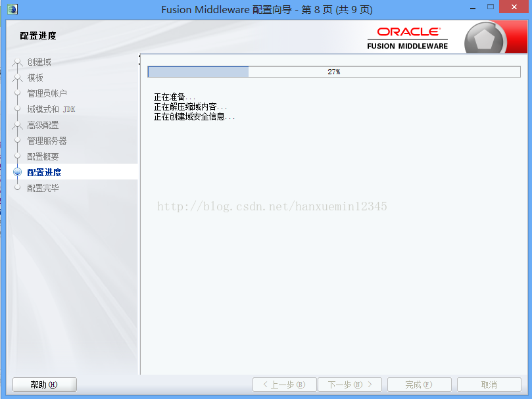Click the 完成(F) finish button

pyautogui.click(x=419, y=385)
